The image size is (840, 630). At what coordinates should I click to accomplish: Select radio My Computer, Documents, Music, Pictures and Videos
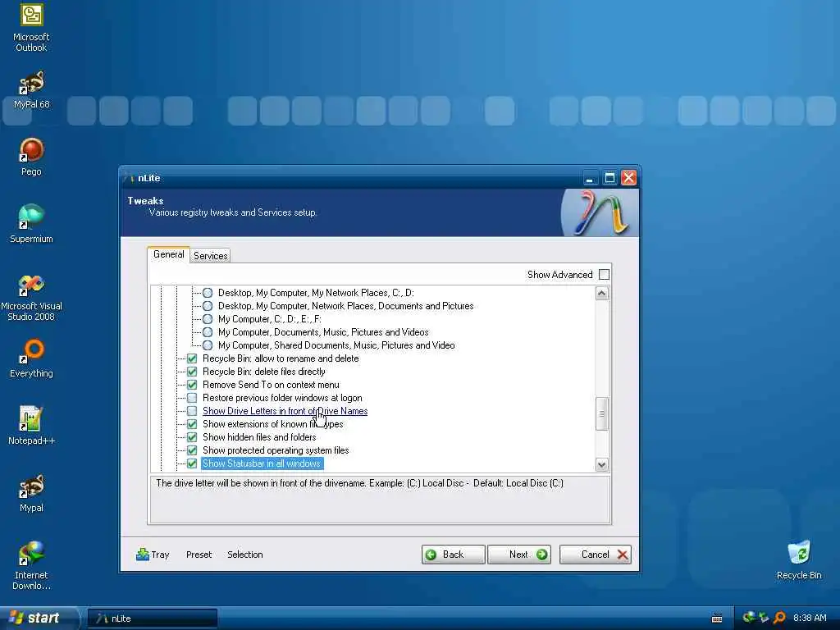pyautogui.click(x=208, y=332)
